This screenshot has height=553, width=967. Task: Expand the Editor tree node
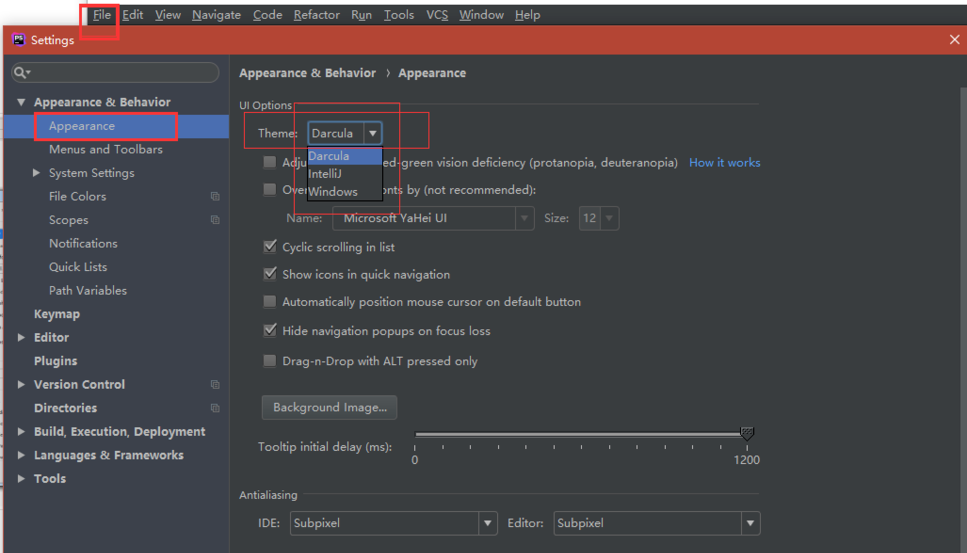point(21,338)
